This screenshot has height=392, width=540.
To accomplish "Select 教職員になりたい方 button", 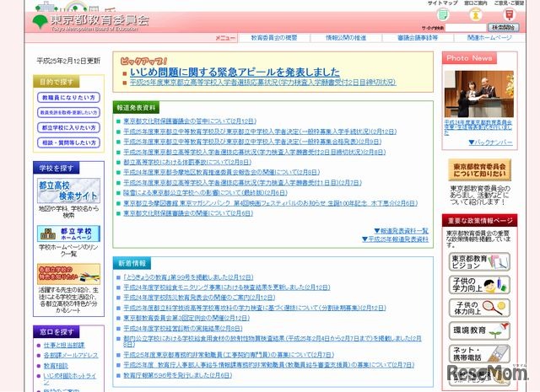I will click(x=68, y=98).
